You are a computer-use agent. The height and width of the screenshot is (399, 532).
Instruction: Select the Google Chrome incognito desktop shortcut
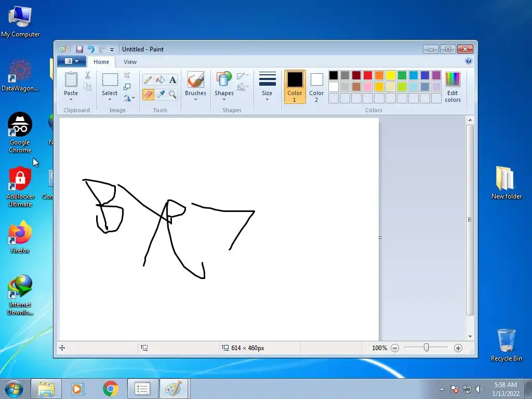coord(20,132)
